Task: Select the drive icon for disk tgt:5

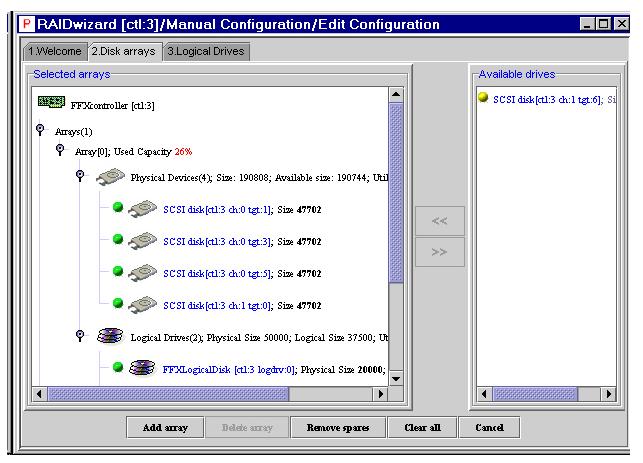Action: (142, 273)
